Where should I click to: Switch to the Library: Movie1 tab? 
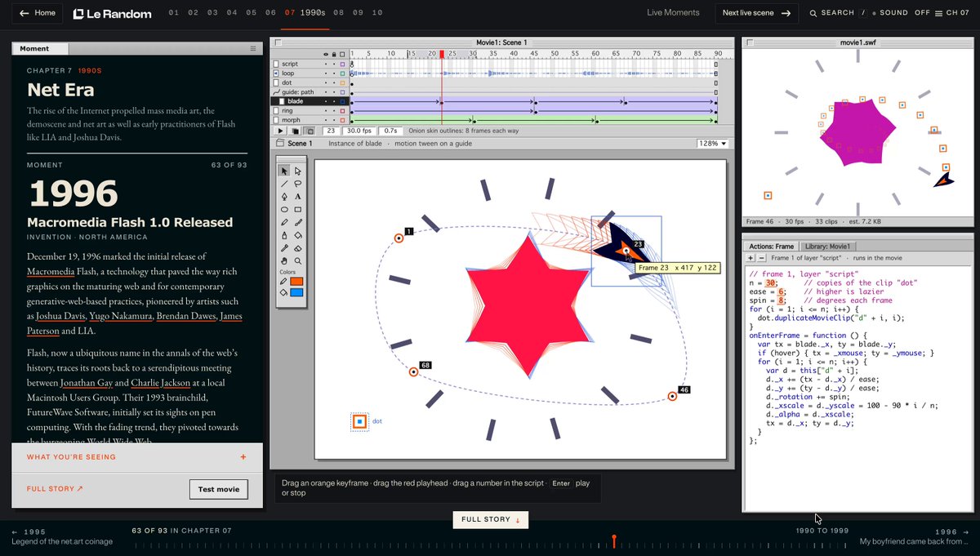coord(827,247)
